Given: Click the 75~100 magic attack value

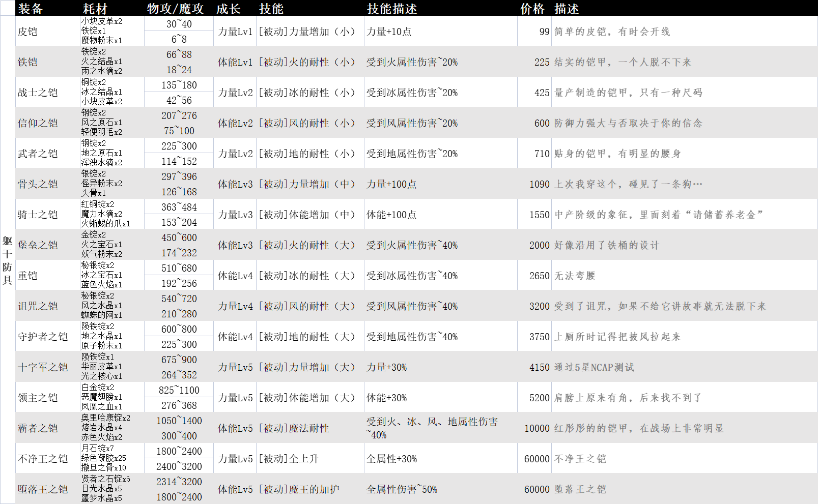Looking at the screenshot, I should click(179, 131).
